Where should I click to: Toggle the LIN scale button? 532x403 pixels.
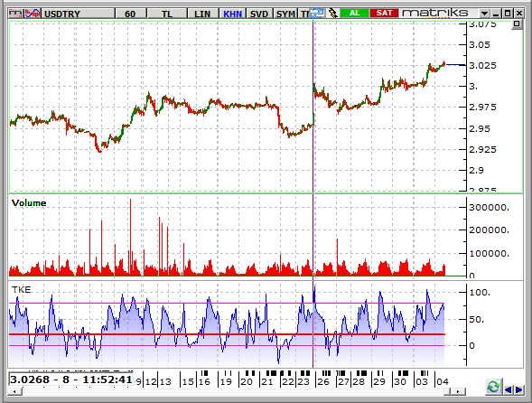coord(202,14)
